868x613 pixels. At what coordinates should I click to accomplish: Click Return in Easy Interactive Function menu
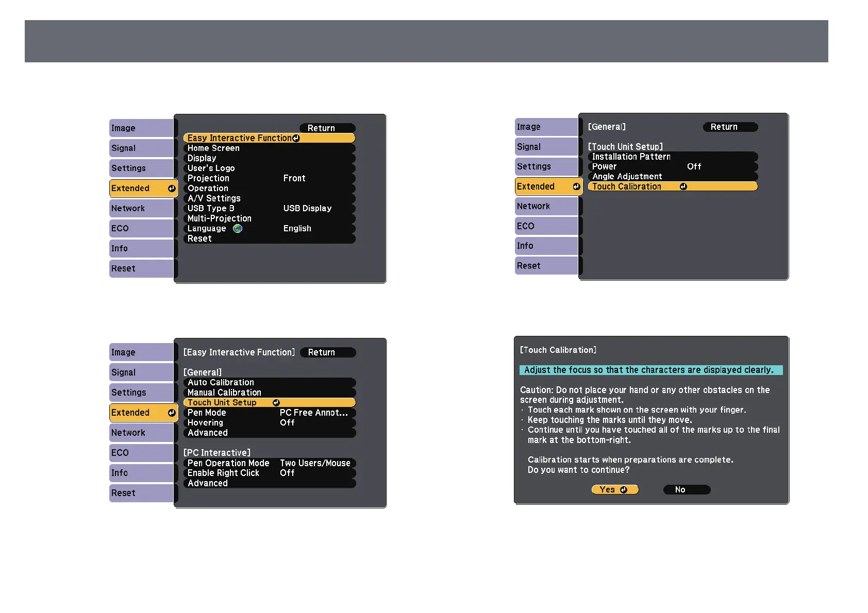click(x=328, y=352)
